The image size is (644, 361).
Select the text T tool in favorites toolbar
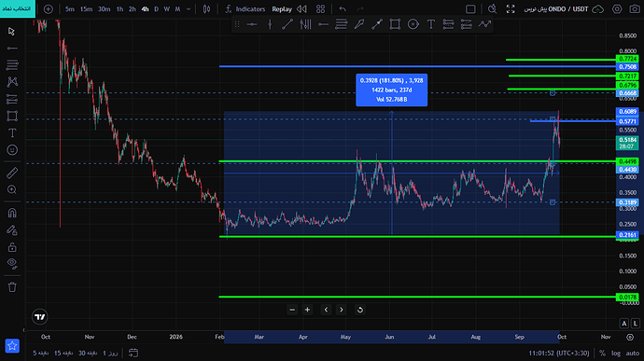pos(431,24)
